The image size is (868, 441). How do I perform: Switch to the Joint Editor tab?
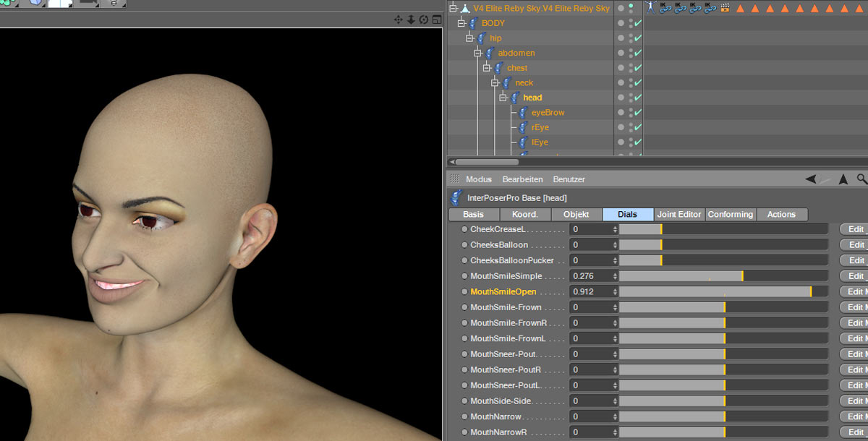click(678, 215)
